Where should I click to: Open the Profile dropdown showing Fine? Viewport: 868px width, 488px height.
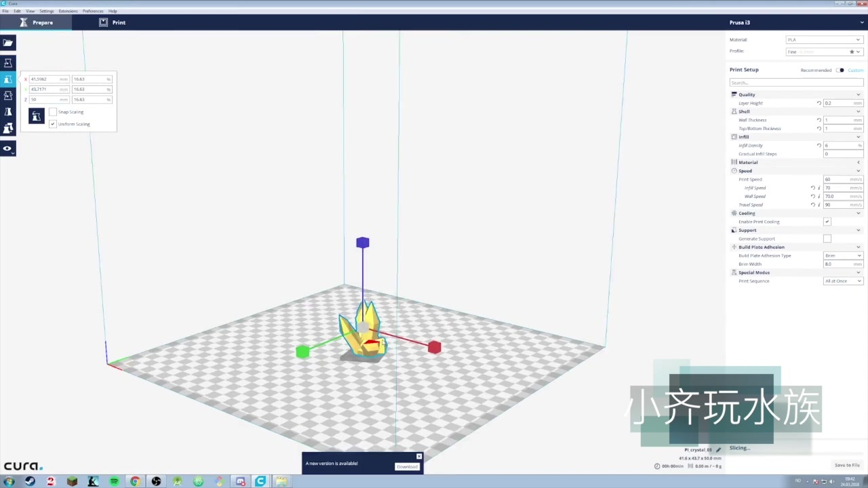point(824,52)
